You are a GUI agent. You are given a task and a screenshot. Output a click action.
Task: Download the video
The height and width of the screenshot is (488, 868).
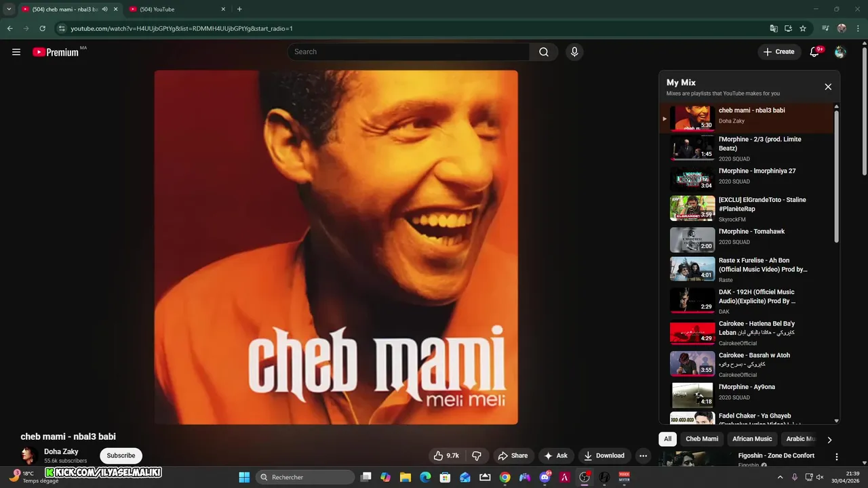[x=604, y=456]
